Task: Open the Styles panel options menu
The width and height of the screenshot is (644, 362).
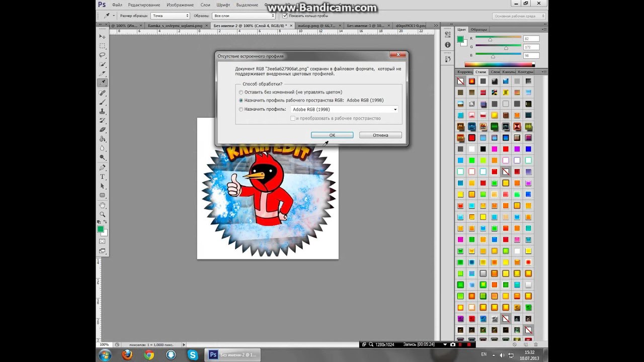Action: tap(543, 72)
